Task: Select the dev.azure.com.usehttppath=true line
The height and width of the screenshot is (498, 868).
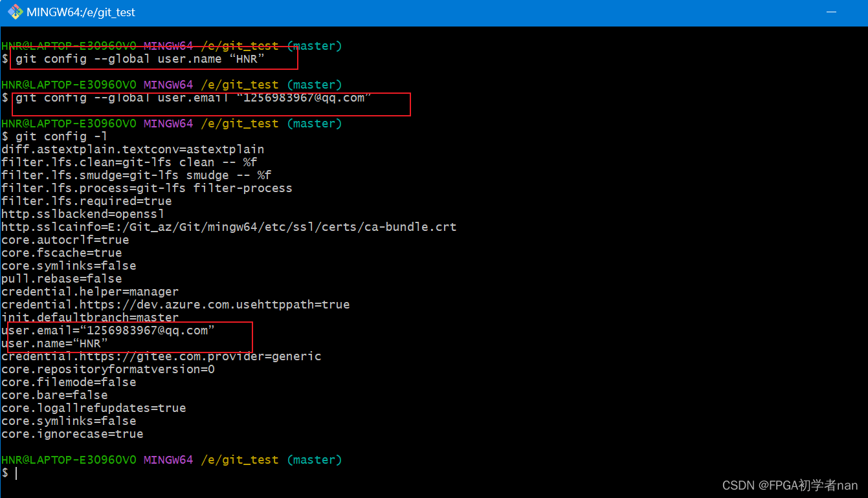Action: tap(175, 305)
